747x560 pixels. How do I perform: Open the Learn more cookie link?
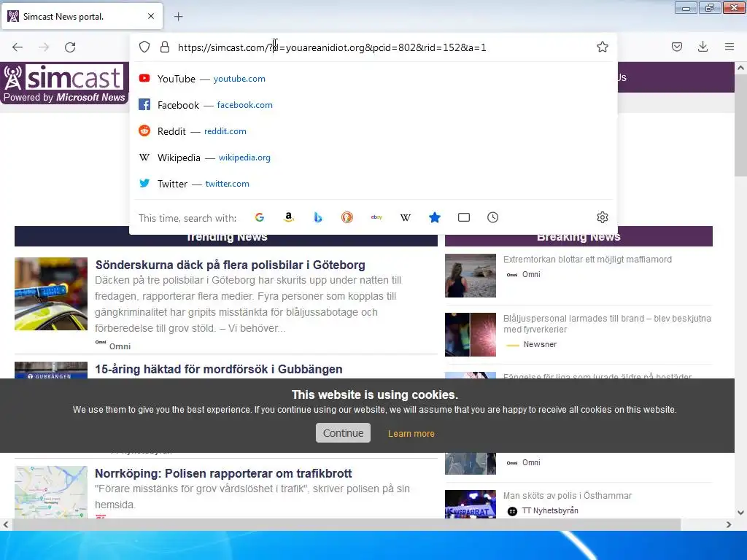pos(411,434)
